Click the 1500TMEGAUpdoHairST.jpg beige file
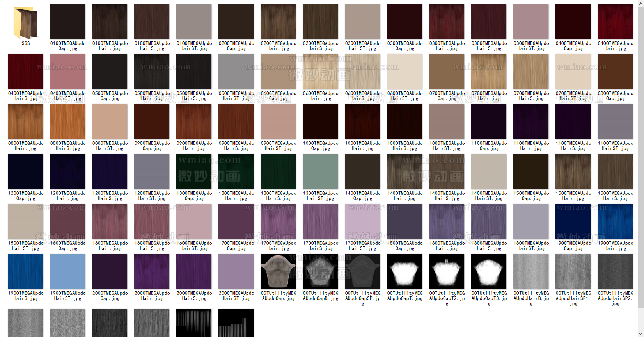Screen dimensions: 644x337 (25, 222)
